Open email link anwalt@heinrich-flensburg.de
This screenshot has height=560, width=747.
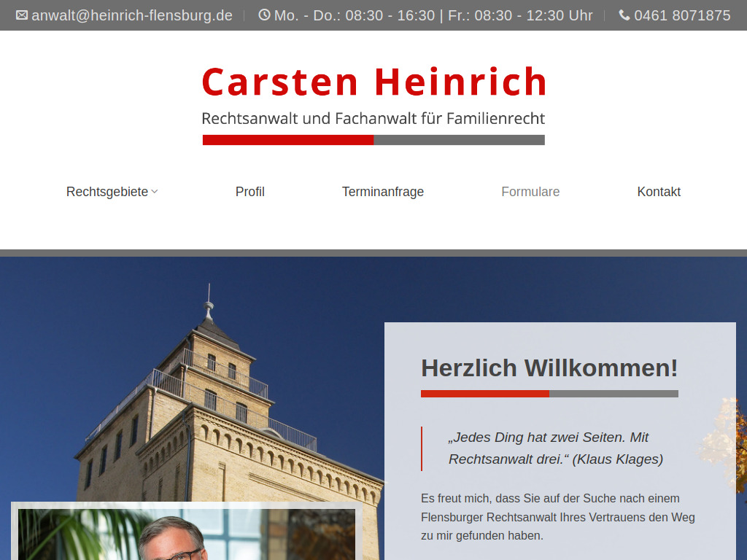tap(132, 16)
